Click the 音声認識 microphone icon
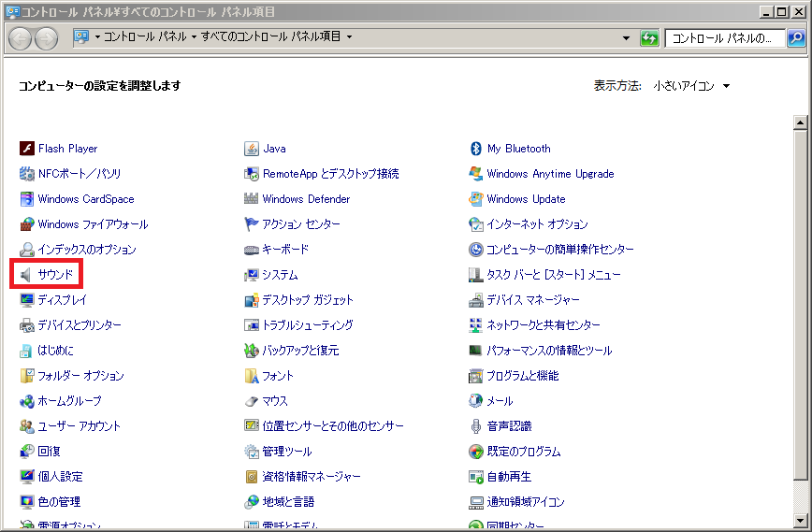Screen dimensions: 812x532 coord(475,426)
